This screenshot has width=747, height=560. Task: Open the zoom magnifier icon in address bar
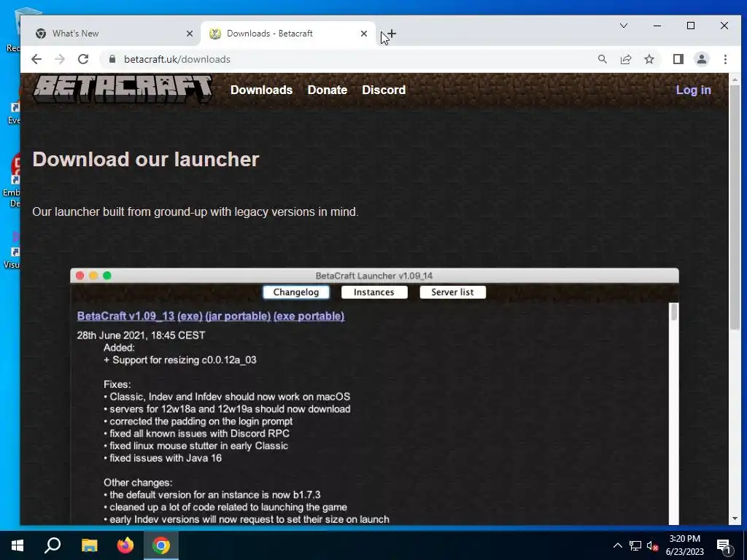(602, 59)
